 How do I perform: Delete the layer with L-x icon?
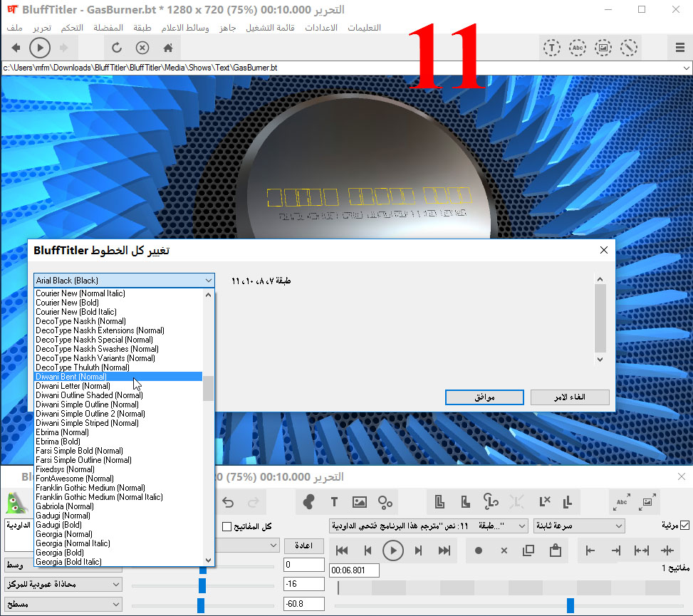544,502
